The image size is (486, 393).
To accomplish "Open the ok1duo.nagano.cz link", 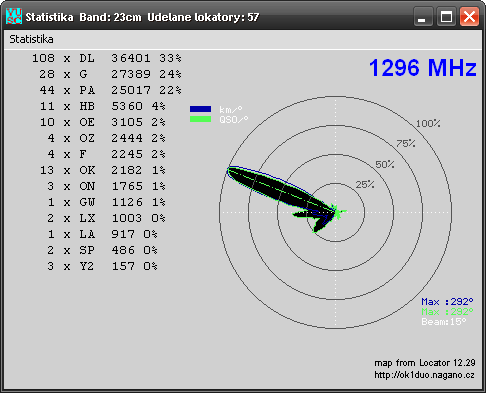I will [x=424, y=375].
